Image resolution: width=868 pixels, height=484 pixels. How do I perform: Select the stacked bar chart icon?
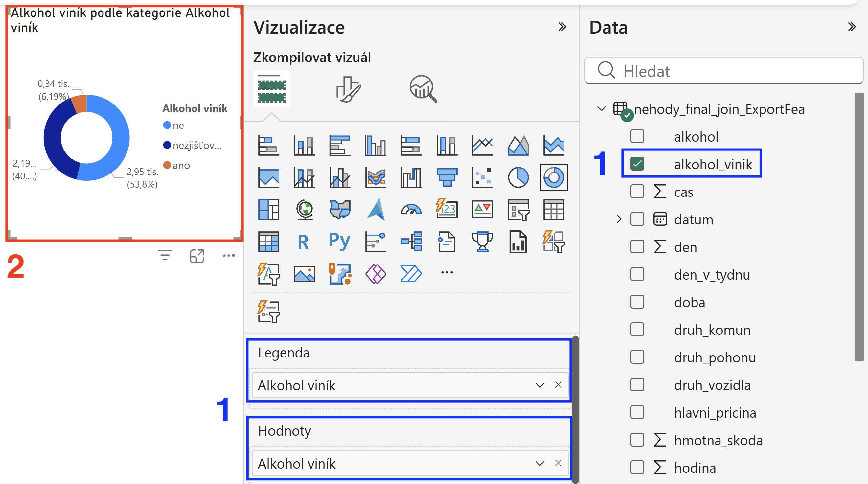[x=268, y=145]
